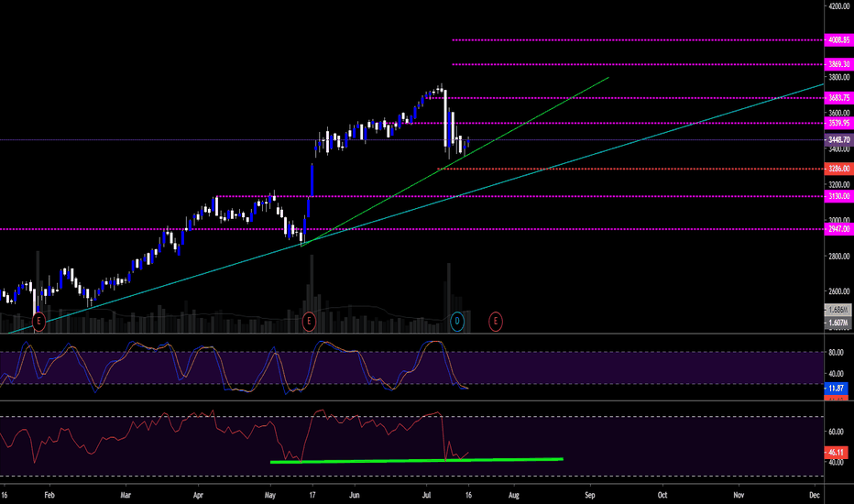
Task: Click the Aug label on time axis
Action: (514, 495)
